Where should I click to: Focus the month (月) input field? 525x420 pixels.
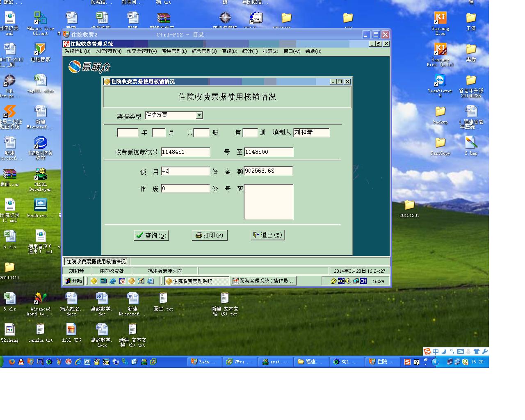point(159,132)
